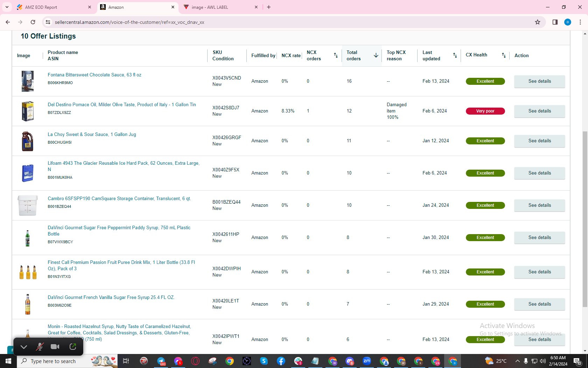
Task: Close the image - AWL LABEL tab
Action: [256, 7]
